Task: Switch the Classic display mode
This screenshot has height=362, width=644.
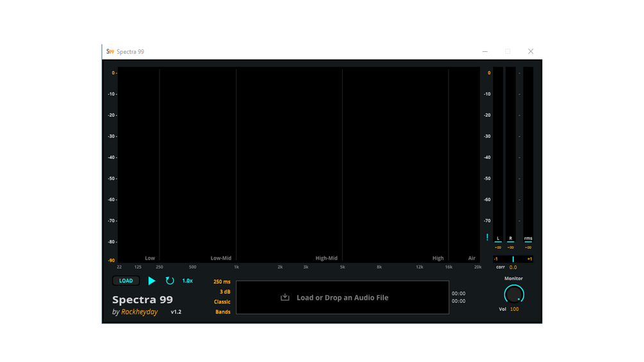Action: (x=222, y=302)
